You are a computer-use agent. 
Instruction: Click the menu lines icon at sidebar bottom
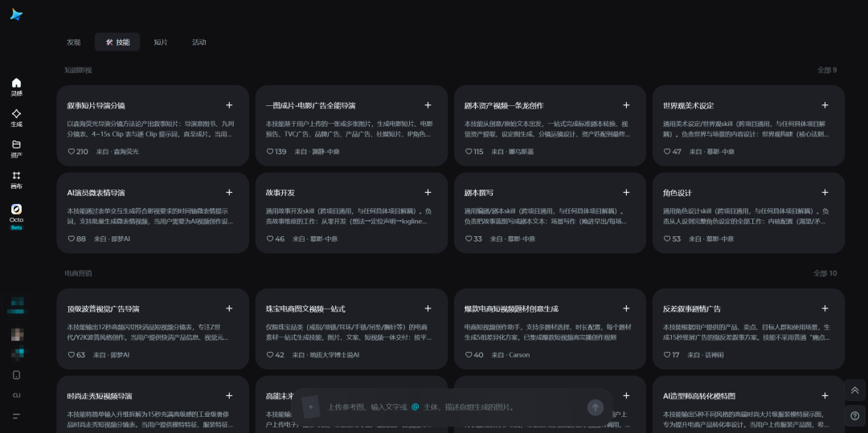17,416
